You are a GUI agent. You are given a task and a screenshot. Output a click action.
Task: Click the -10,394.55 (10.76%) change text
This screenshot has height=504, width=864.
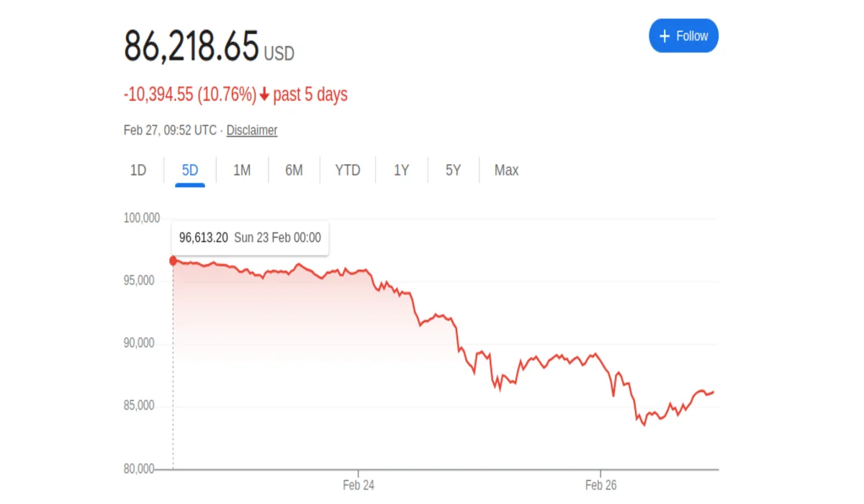[x=190, y=94]
